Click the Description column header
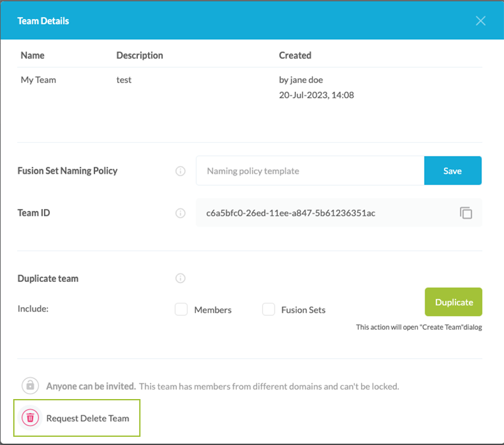 pos(140,55)
